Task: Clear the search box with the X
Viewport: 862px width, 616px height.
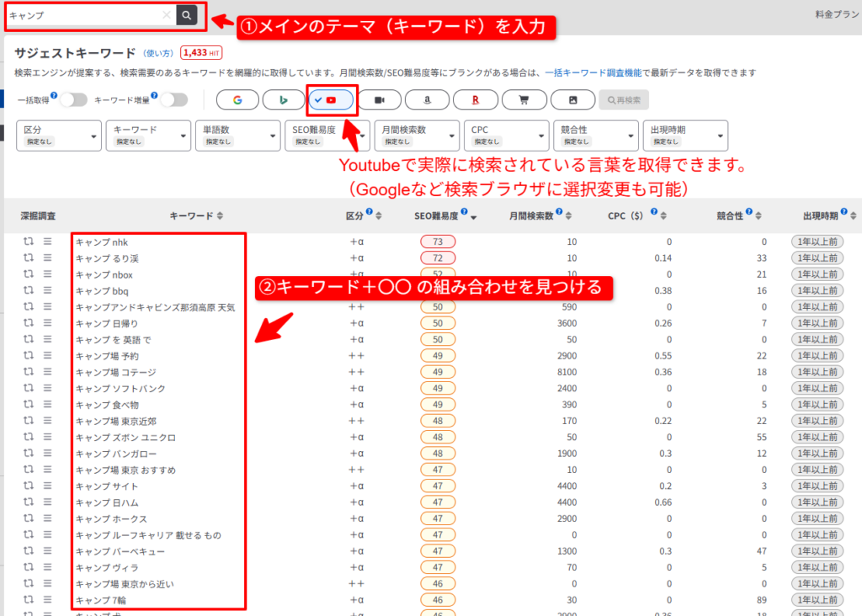Action: pyautogui.click(x=166, y=15)
